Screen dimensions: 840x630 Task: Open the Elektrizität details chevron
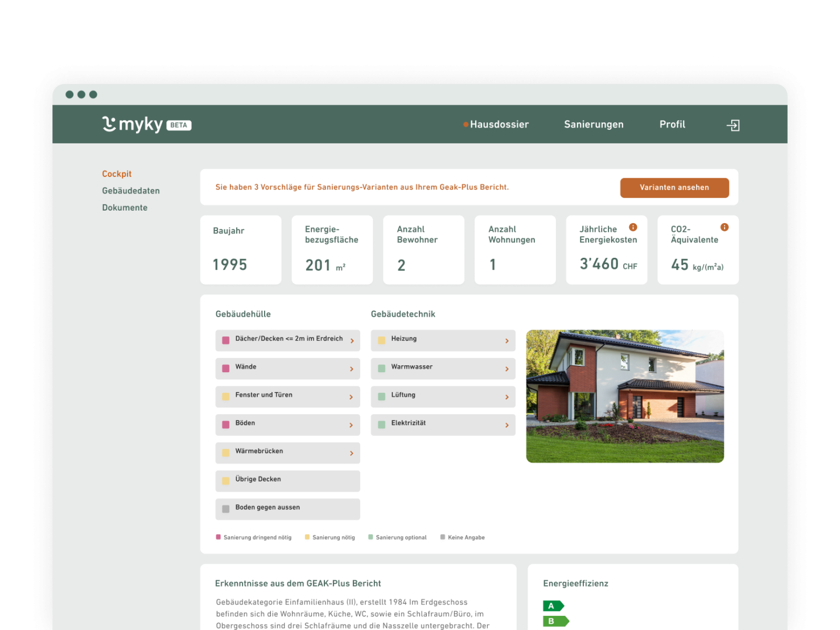(507, 425)
